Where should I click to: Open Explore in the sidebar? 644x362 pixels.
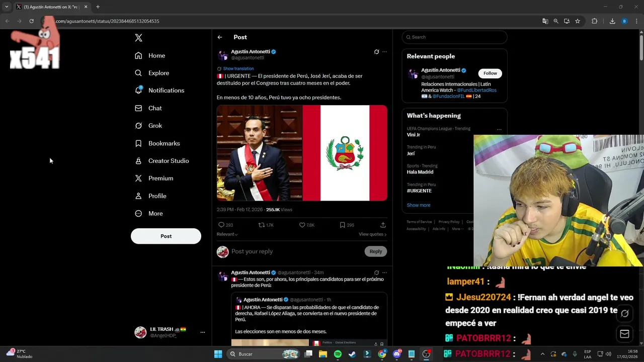(152, 73)
